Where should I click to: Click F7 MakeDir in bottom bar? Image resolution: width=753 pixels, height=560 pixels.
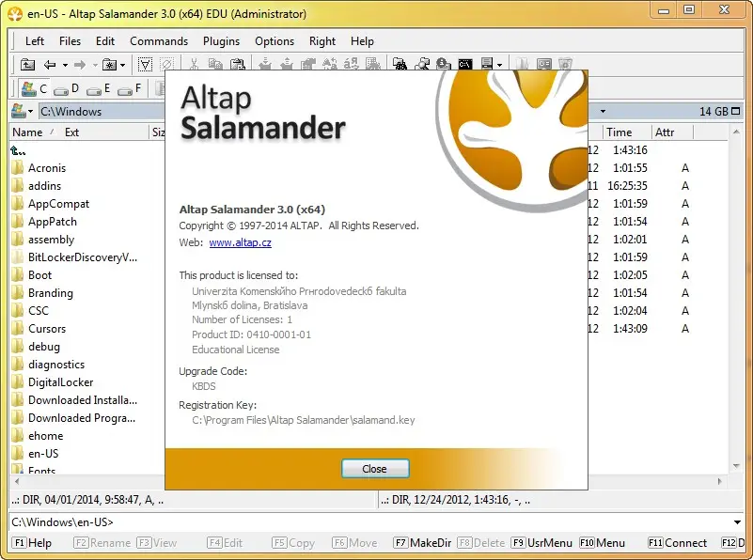422,543
